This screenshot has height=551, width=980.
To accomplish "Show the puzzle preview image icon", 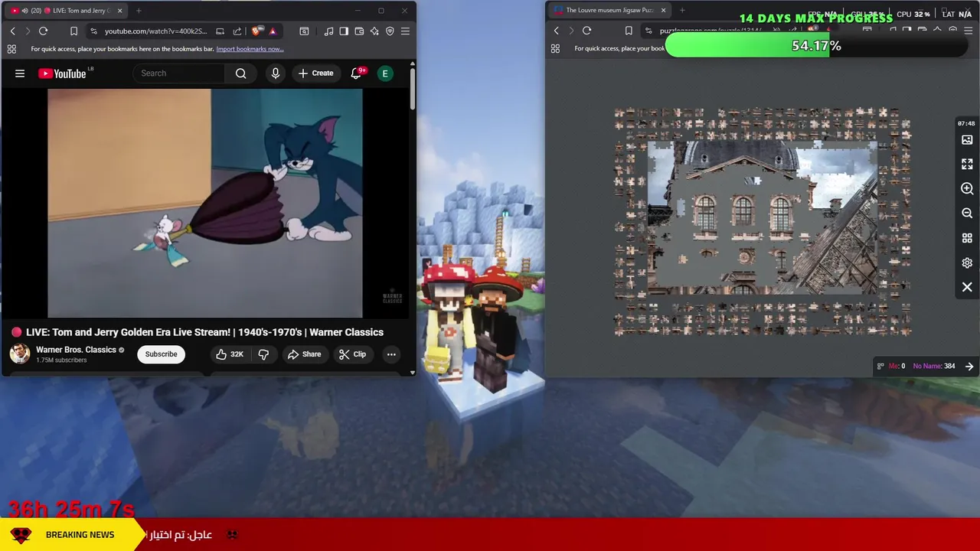I will (x=967, y=140).
